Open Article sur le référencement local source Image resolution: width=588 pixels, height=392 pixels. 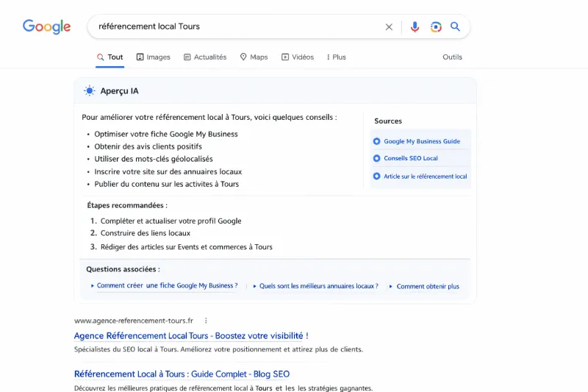[426, 177]
